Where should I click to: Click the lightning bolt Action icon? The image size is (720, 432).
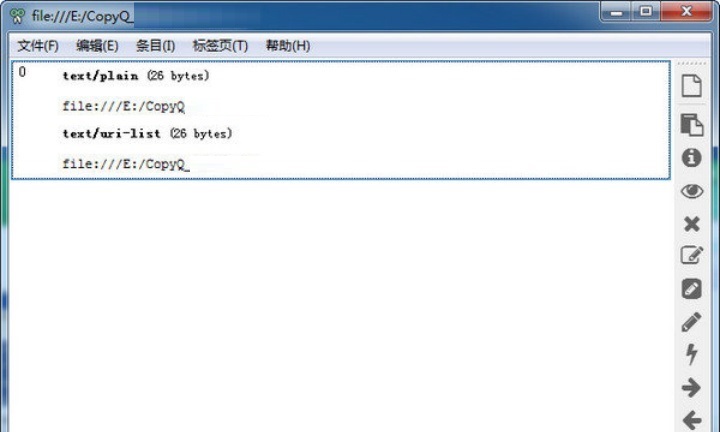[692, 354]
